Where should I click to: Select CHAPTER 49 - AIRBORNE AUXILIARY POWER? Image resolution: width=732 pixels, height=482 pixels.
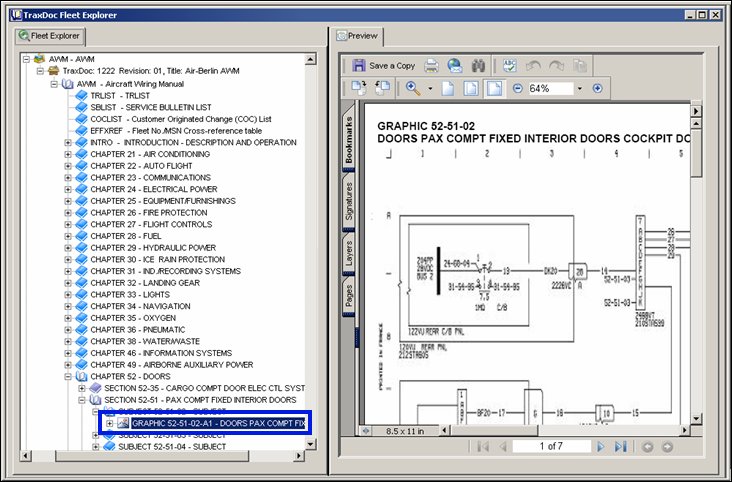pyautogui.click(x=172, y=365)
